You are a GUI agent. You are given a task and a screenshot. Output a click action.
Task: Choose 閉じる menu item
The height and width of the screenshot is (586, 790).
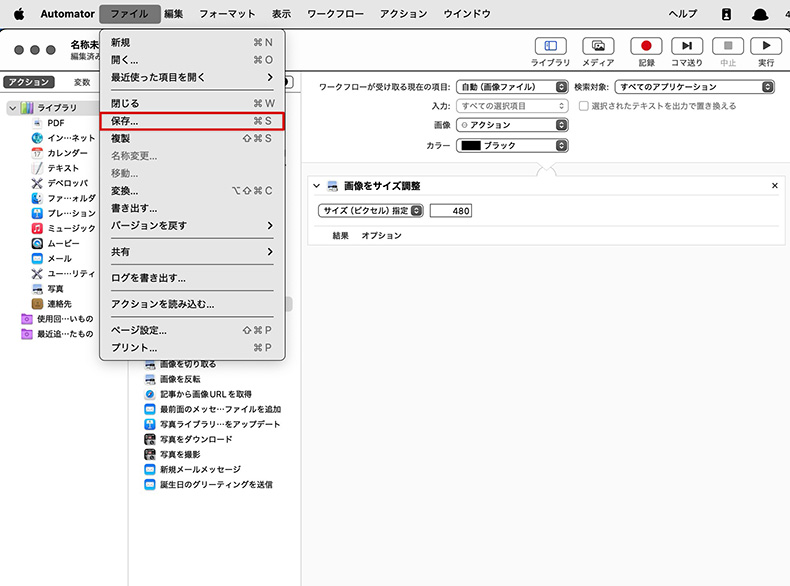click(192, 103)
